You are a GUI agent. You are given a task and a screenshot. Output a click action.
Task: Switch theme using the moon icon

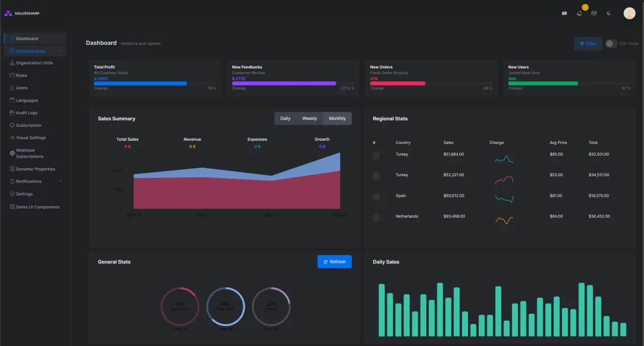pyautogui.click(x=609, y=13)
